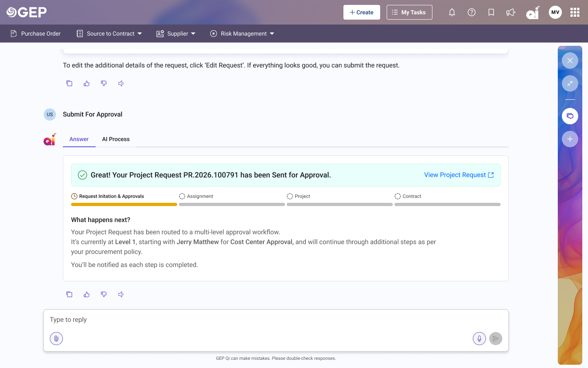The height and width of the screenshot is (368, 588).
Task: Click the GEP logo
Action: point(27,12)
